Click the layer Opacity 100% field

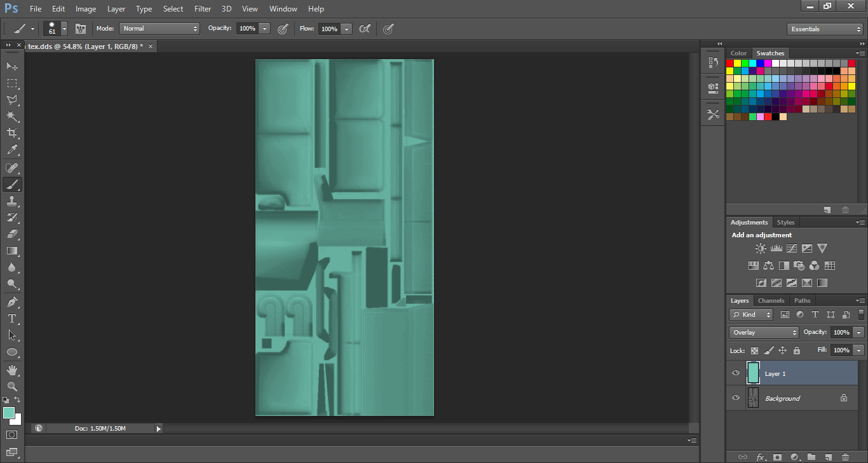pos(841,333)
